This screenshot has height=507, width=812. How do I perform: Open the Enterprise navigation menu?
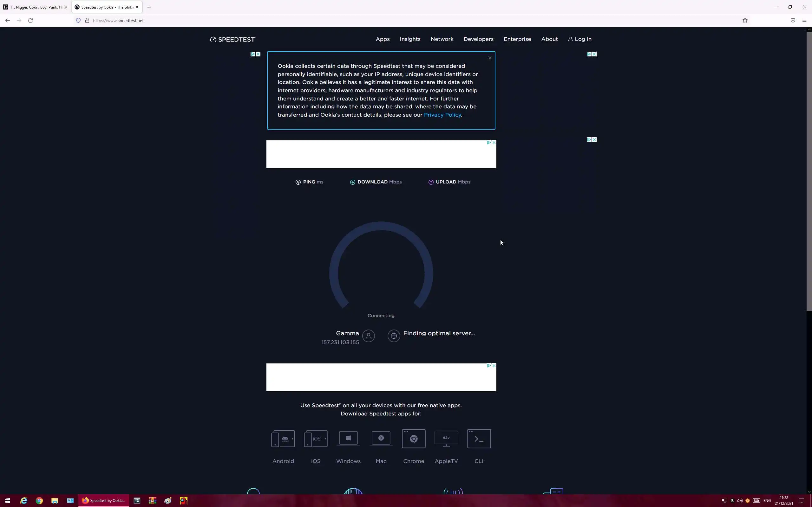click(517, 39)
